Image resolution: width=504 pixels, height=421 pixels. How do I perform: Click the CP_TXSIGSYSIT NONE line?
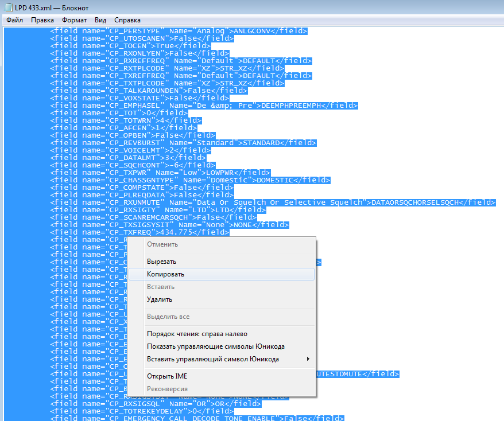(169, 225)
